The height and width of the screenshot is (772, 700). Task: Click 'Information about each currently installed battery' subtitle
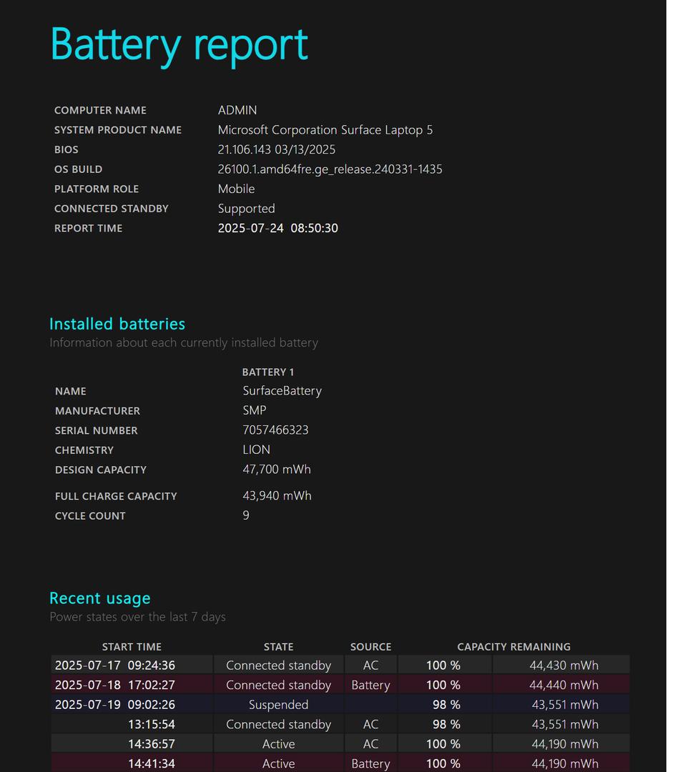point(184,342)
